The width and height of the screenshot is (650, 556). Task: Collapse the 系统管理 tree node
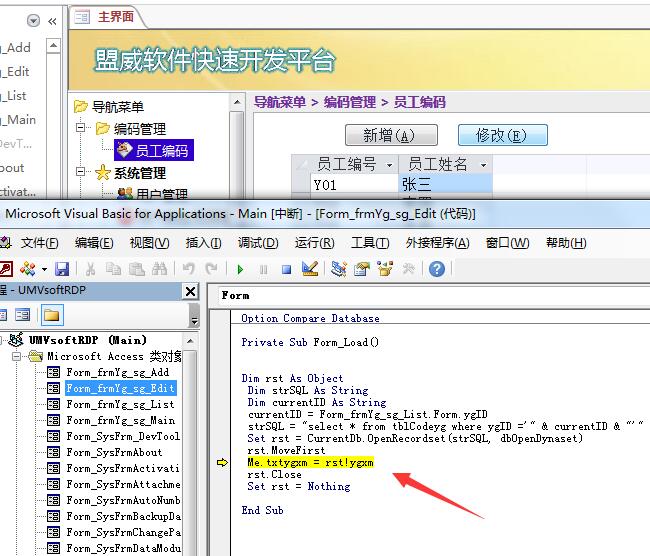(81, 171)
